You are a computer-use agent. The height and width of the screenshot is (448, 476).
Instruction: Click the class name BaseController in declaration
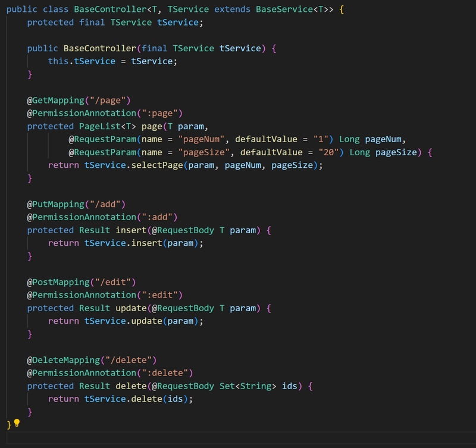click(x=111, y=10)
